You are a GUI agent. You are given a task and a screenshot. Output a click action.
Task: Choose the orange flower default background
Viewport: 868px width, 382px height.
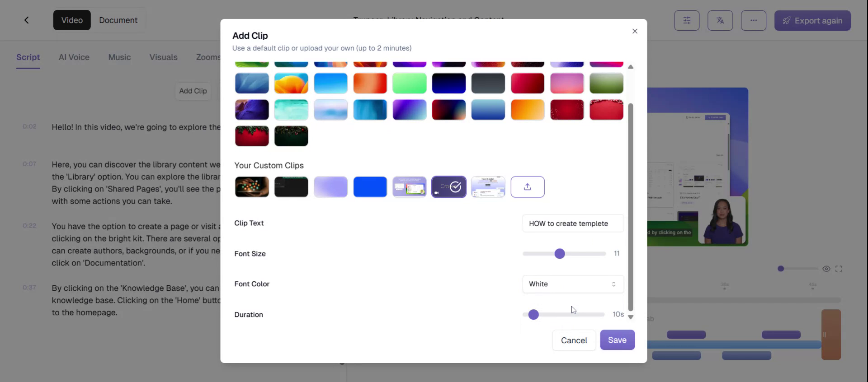(291, 84)
